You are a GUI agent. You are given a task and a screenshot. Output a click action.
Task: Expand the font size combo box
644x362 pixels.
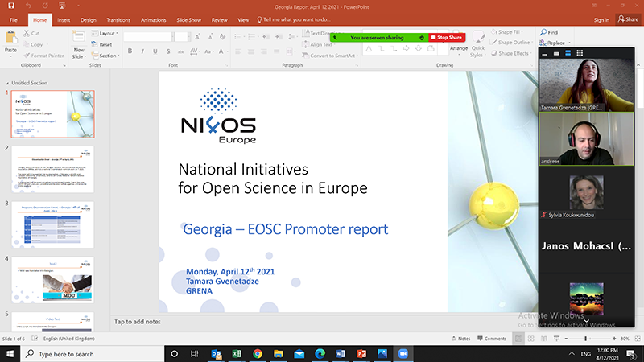tap(189, 37)
